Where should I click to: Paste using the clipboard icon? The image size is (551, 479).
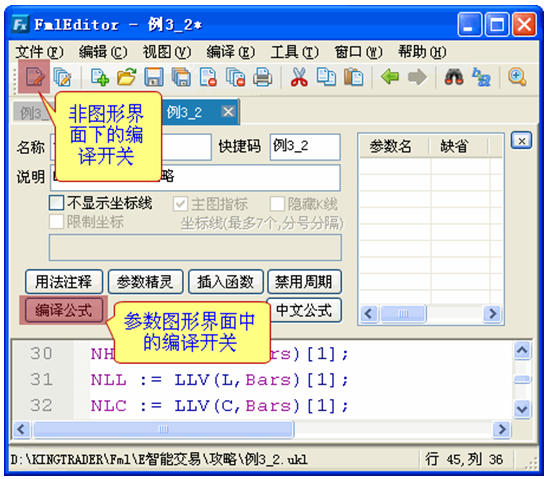(354, 77)
